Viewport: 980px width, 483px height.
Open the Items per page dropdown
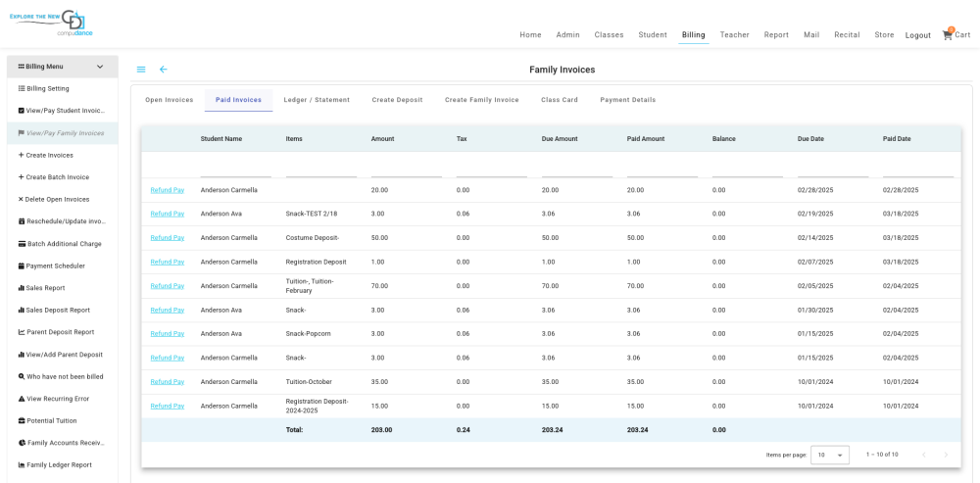click(830, 455)
